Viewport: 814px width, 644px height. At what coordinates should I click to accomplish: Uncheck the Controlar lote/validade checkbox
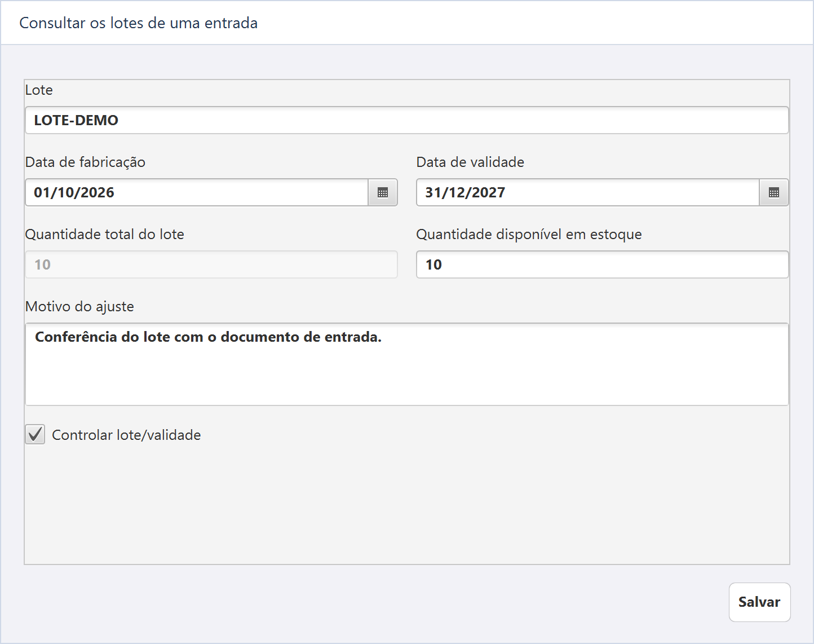(x=35, y=434)
